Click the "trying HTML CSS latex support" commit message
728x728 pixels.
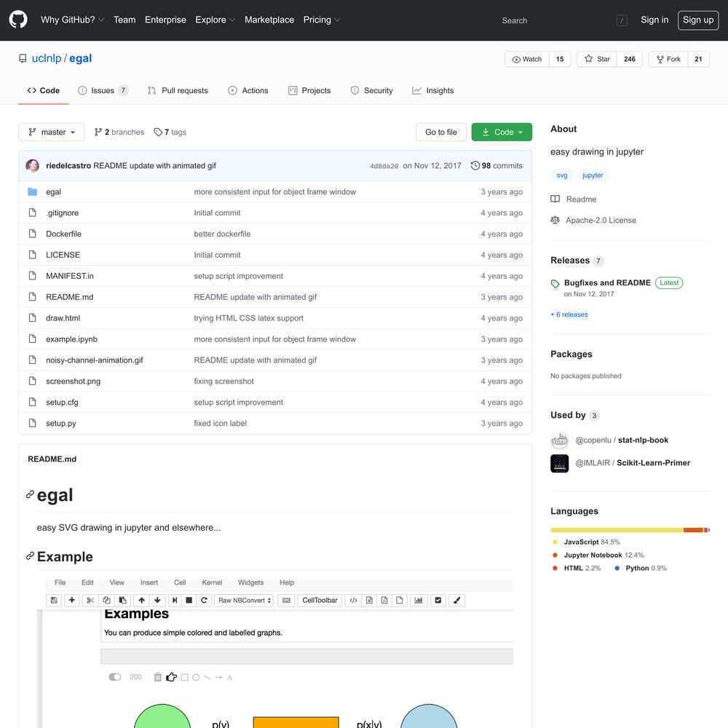[248, 318]
